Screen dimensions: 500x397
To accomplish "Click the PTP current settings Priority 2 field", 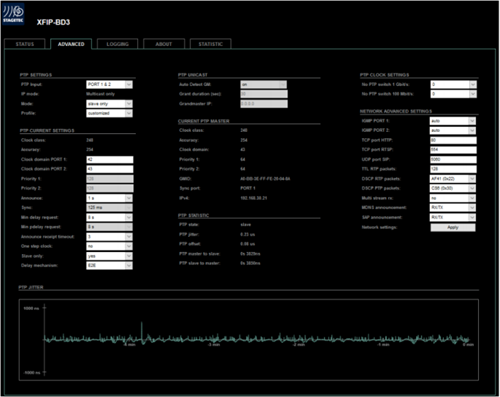I will pyautogui.click(x=110, y=188).
